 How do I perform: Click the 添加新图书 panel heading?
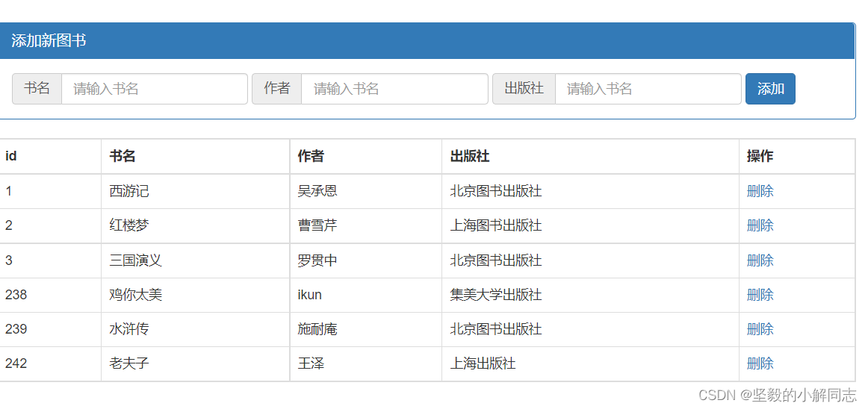(x=427, y=41)
